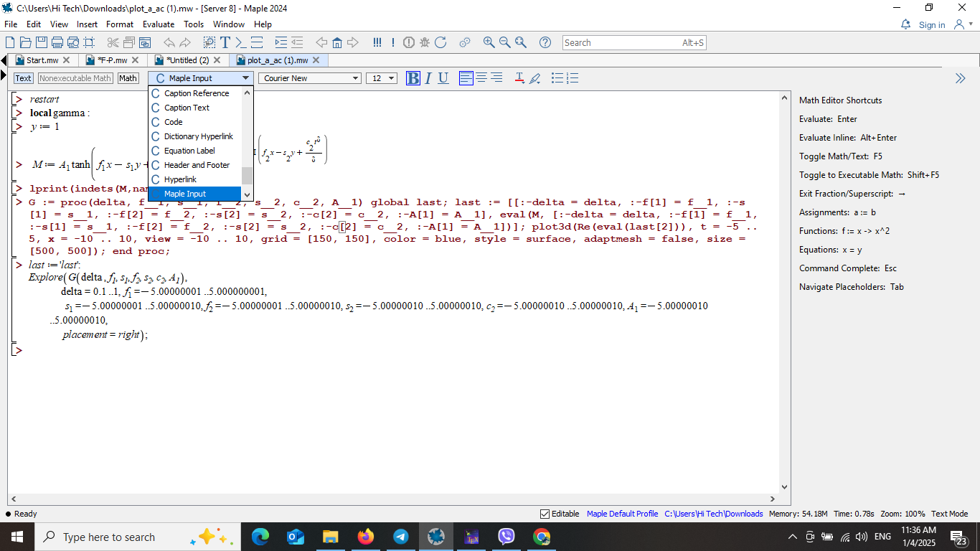Open Telegram from the taskbar

coord(401,537)
